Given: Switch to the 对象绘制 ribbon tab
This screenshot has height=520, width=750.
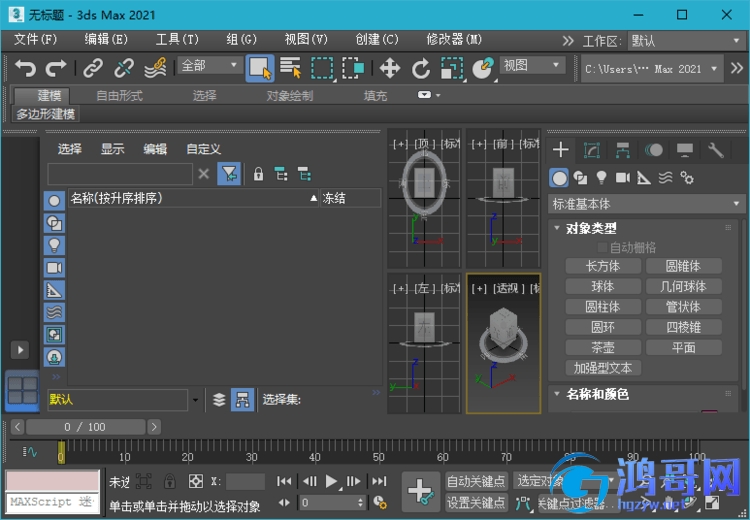Looking at the screenshot, I should point(289,96).
